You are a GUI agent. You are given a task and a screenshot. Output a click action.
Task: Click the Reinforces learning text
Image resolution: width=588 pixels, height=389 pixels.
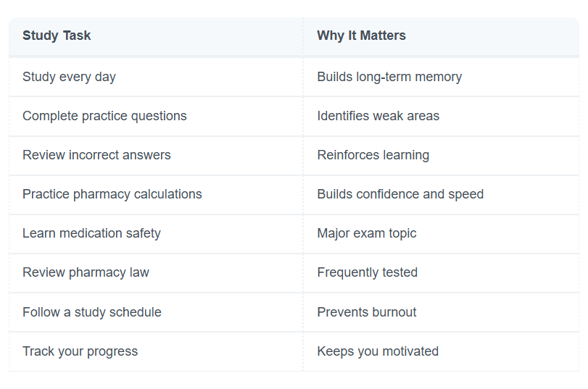[373, 155]
